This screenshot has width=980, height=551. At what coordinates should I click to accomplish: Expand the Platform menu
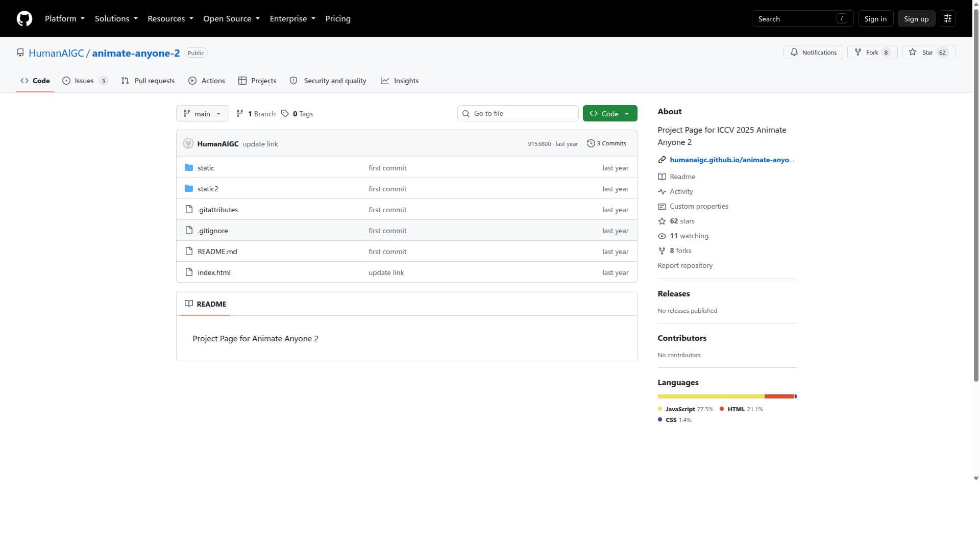[x=65, y=19]
